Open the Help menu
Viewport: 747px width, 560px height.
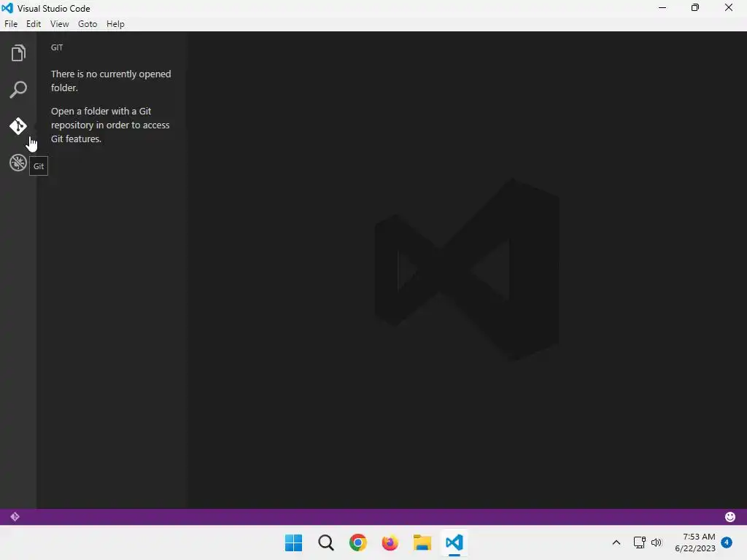(115, 24)
